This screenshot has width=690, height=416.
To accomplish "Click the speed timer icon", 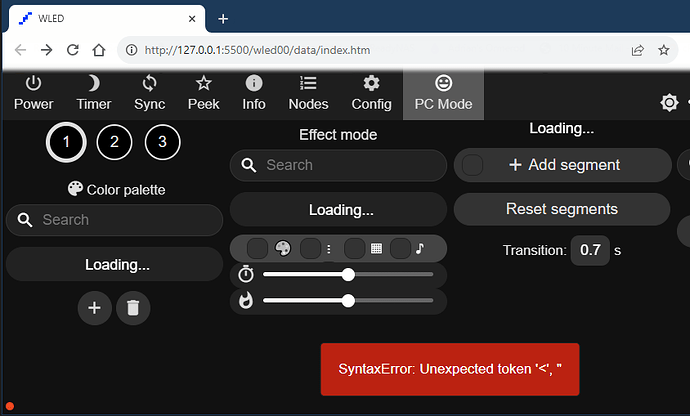I will (246, 275).
